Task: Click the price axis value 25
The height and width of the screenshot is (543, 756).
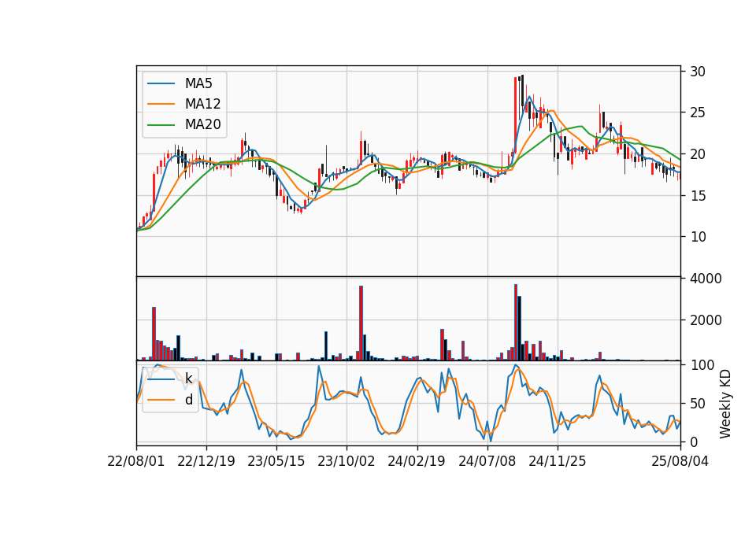Action: pos(698,113)
